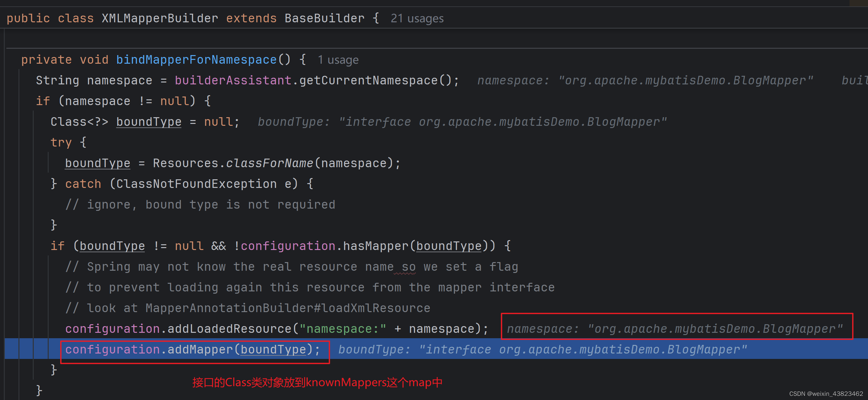Click the '21 usages' inlay hint

pos(417,18)
